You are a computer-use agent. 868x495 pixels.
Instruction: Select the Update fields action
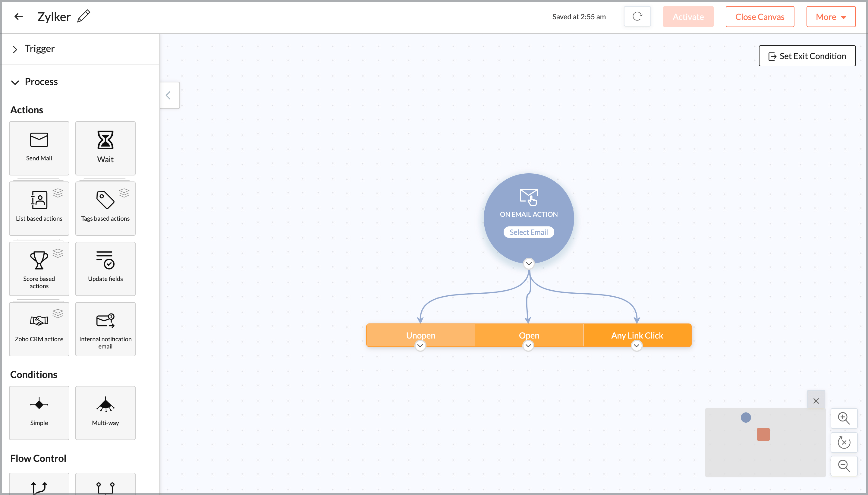pos(105,268)
